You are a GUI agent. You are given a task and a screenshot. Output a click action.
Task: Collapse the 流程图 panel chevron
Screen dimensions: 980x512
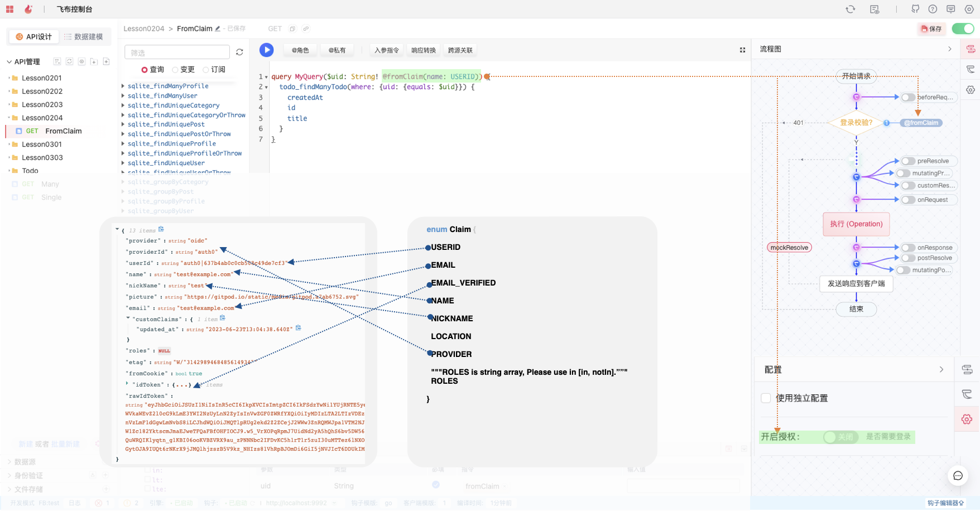[949, 49]
